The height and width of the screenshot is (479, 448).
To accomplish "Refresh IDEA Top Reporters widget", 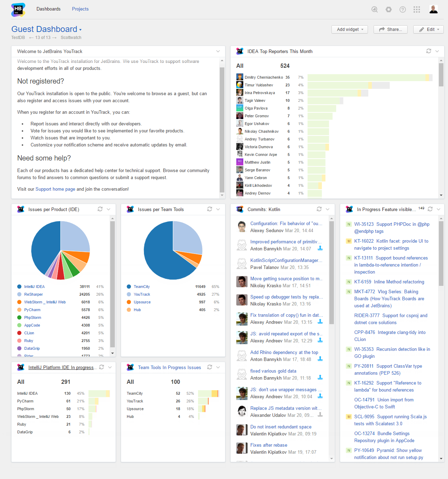I will pyautogui.click(x=429, y=51).
